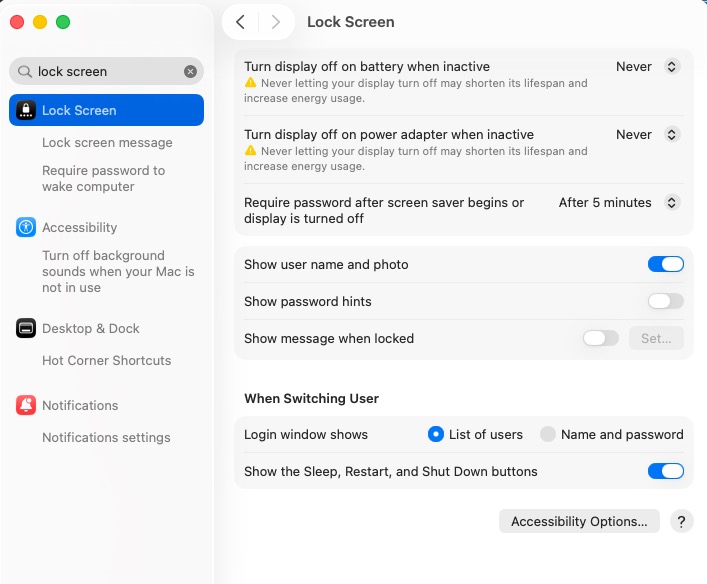
Task: Select Hot Corner Shortcuts search result
Action: [x=106, y=360]
